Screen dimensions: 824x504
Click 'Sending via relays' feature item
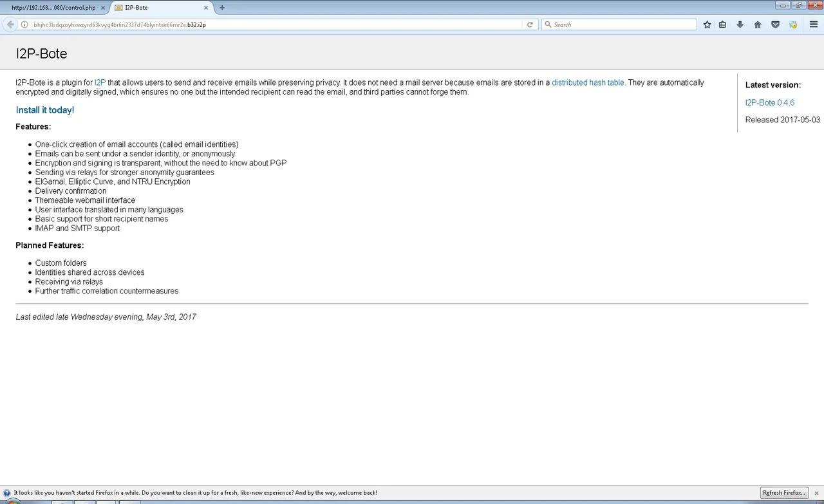[125, 173]
